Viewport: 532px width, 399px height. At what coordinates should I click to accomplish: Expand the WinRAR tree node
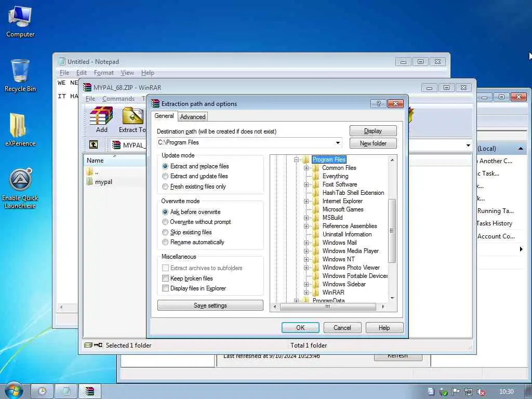tap(306, 292)
